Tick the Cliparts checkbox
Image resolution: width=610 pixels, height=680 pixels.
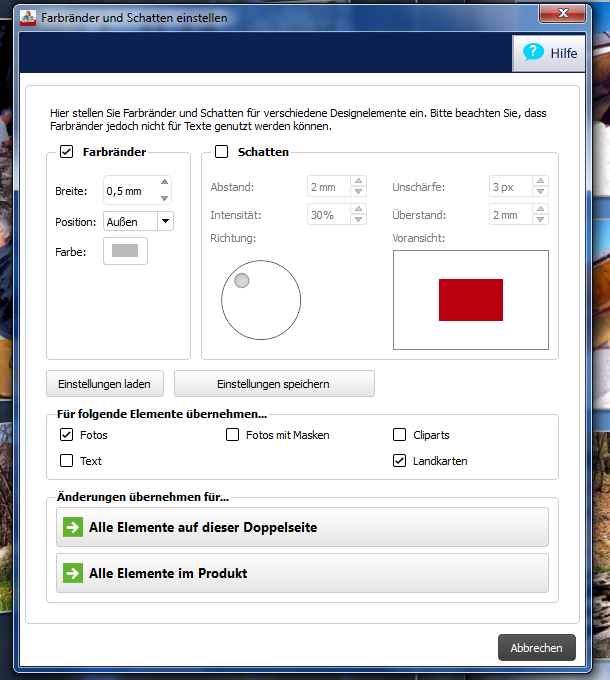point(400,435)
